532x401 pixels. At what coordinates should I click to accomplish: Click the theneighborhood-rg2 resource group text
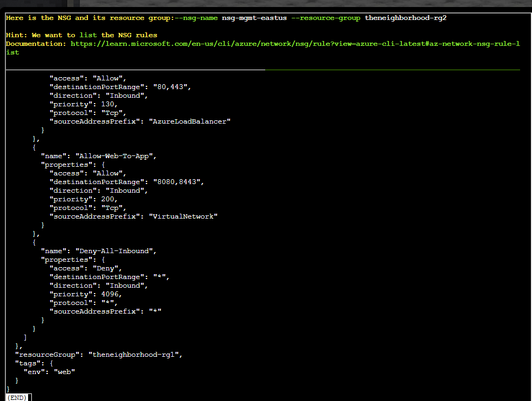click(406, 18)
